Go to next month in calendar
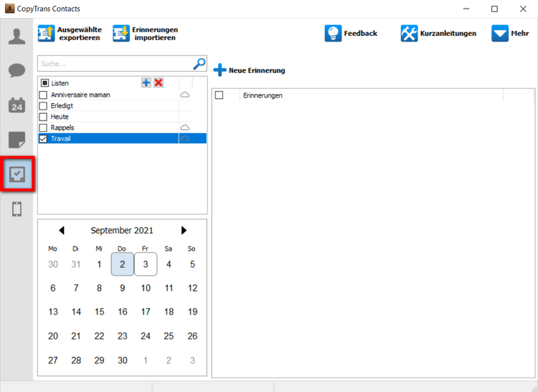 [x=184, y=230]
